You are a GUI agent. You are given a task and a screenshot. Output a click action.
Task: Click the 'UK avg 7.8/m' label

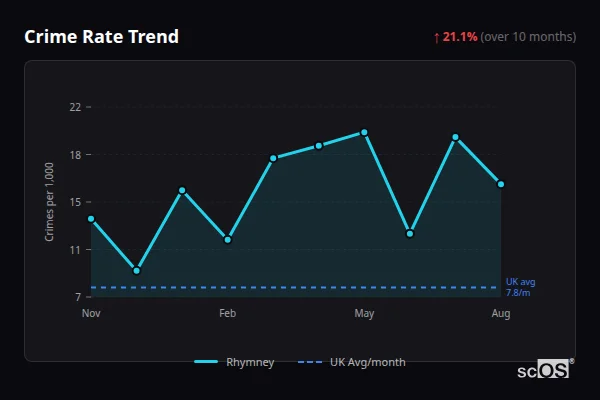tap(520, 287)
